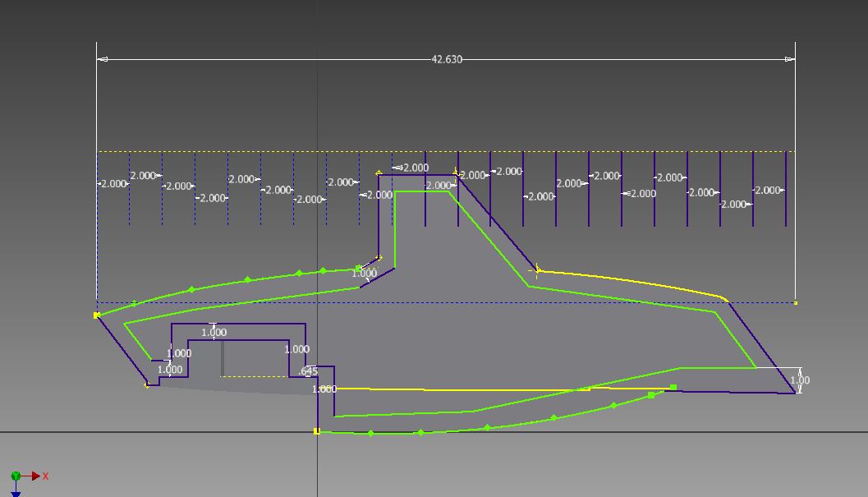Select the rightmost 2.000 spacing dimension
This screenshot has height=497, width=868.
tap(769, 190)
